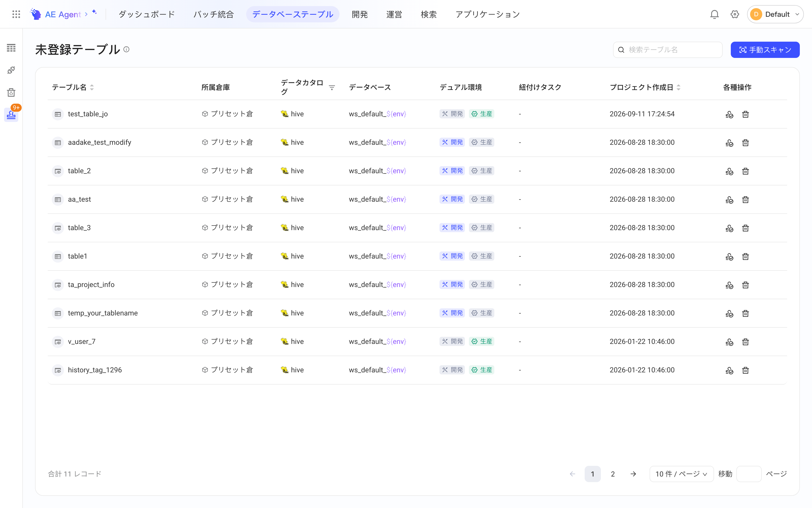Viewport: 812px width, 508px height.
Task: Open settings gear icon in header
Action: [x=735, y=14]
